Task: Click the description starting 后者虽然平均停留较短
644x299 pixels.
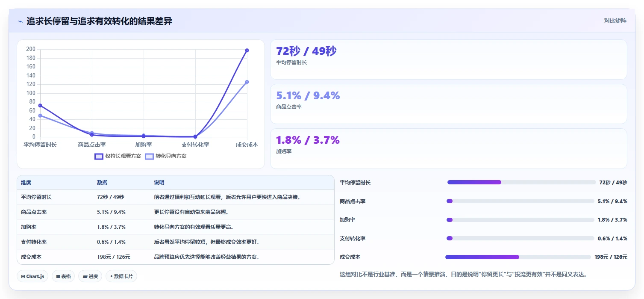Action: [207, 242]
